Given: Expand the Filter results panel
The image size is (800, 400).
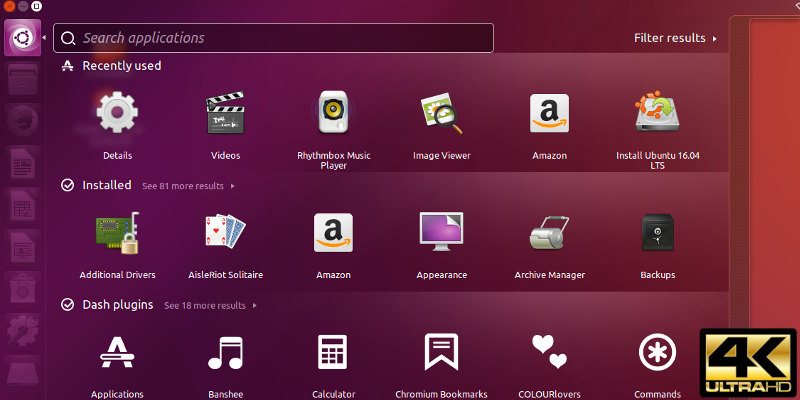Looking at the screenshot, I should [675, 38].
